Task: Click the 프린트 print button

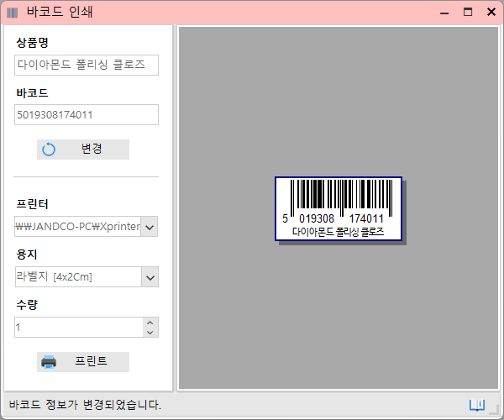Action: pyautogui.click(x=83, y=362)
